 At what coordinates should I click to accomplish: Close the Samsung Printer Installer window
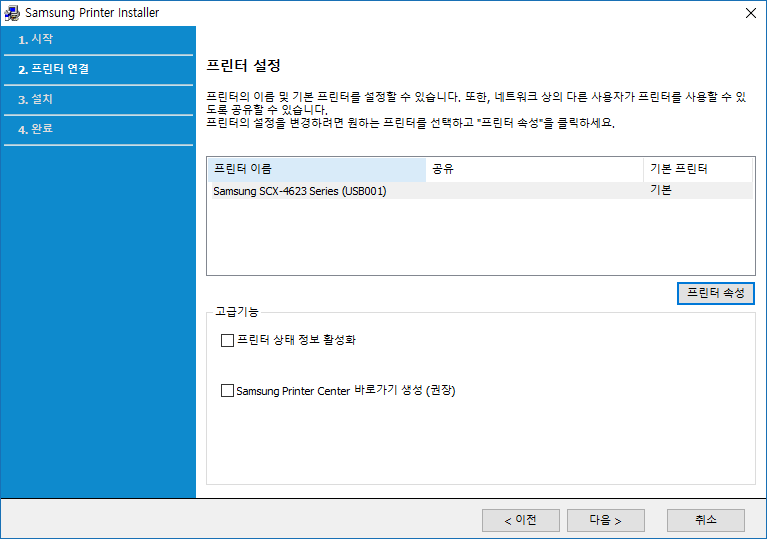click(x=751, y=13)
